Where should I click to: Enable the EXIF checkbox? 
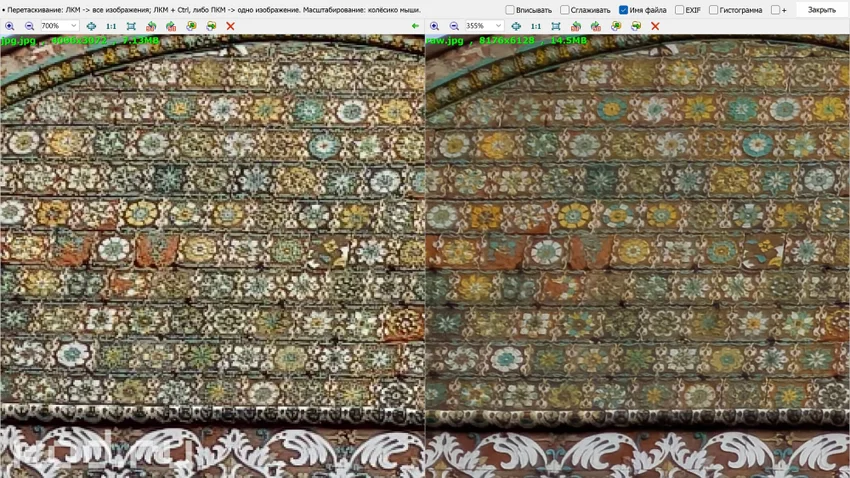680,10
